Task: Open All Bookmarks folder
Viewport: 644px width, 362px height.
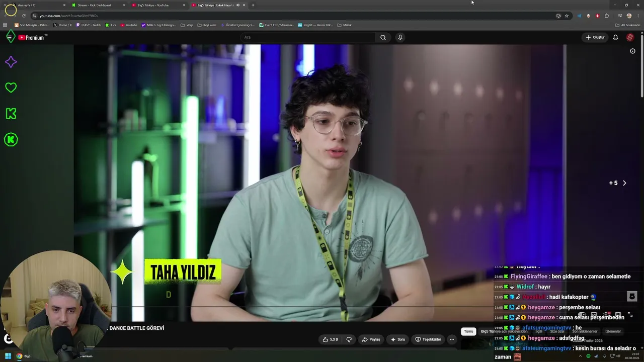Action: click(628, 25)
